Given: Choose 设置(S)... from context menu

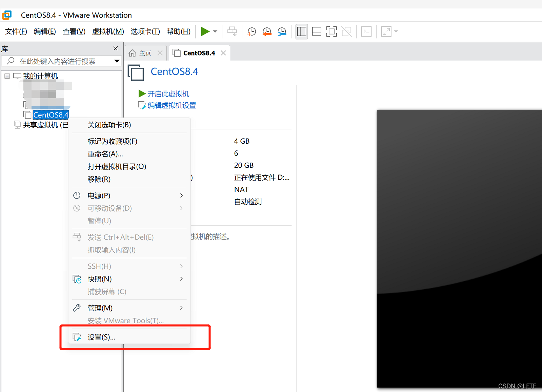Looking at the screenshot, I should [129, 337].
